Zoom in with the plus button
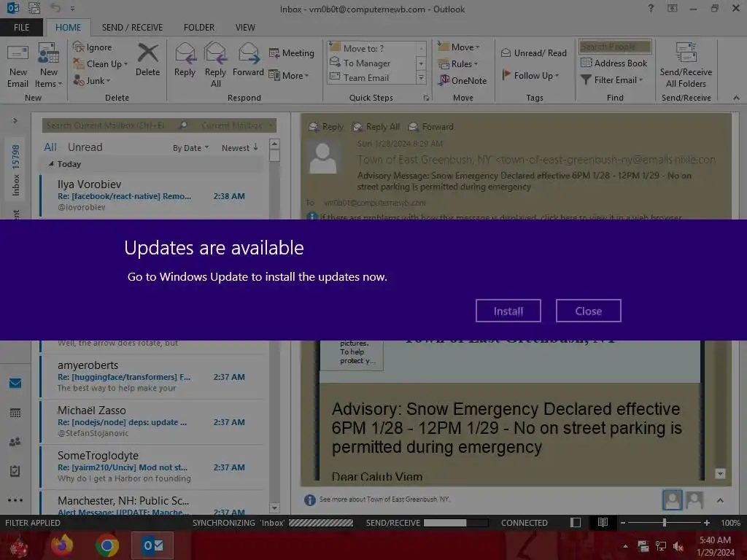This screenshot has height=560, width=747. tap(706, 523)
